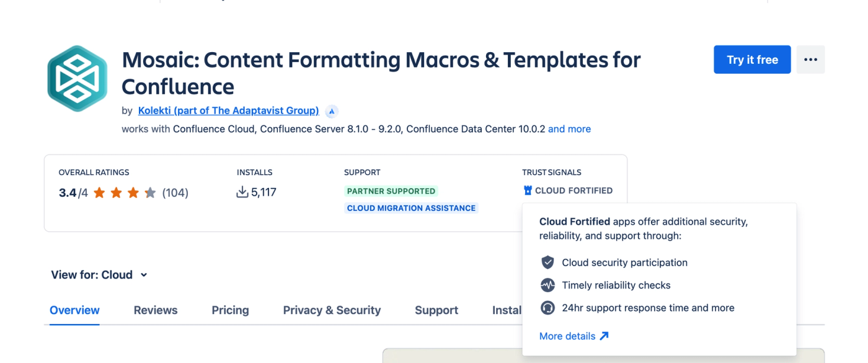
Task: Click 'Cloud security participation' text
Action: pyautogui.click(x=624, y=262)
